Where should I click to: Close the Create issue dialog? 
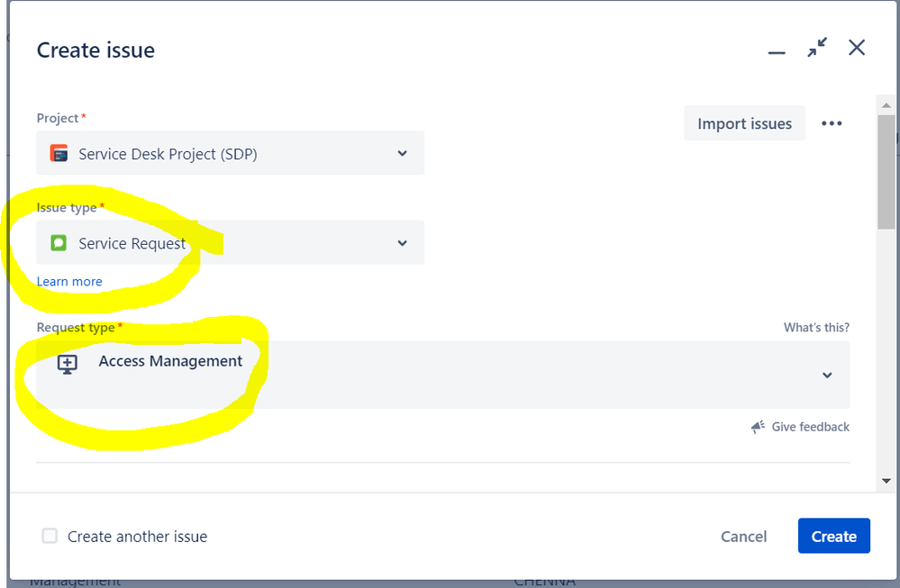click(857, 47)
